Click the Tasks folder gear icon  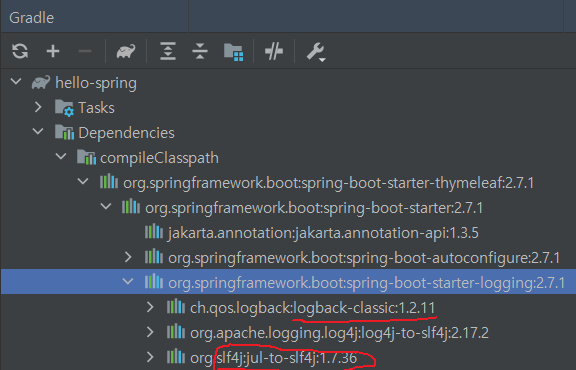tap(64, 108)
